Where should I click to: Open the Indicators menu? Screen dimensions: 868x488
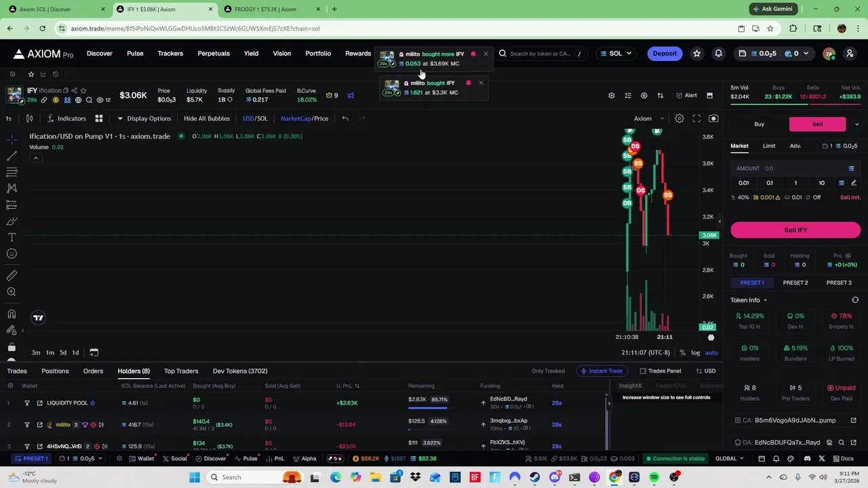coord(66,119)
